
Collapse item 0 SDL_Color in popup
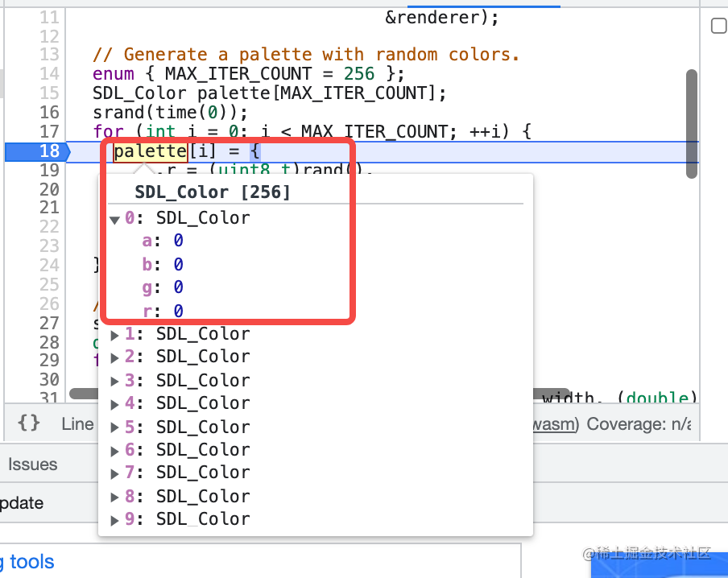coord(114,219)
